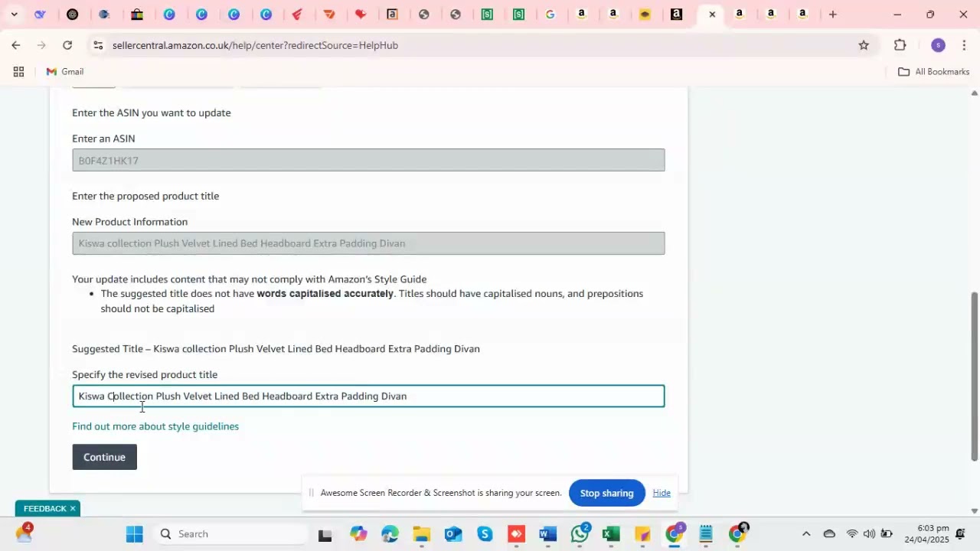Go back to the previous page
This screenshot has height=551, width=980.
pos(15,45)
